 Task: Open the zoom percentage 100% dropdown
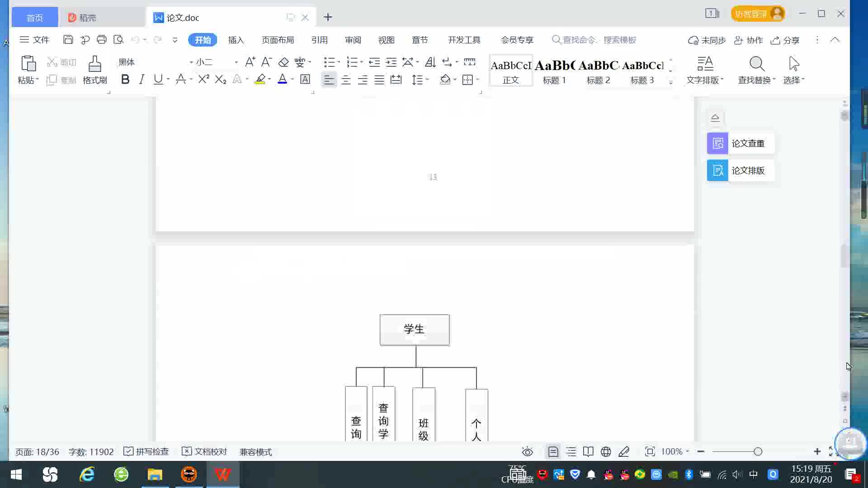tap(675, 452)
